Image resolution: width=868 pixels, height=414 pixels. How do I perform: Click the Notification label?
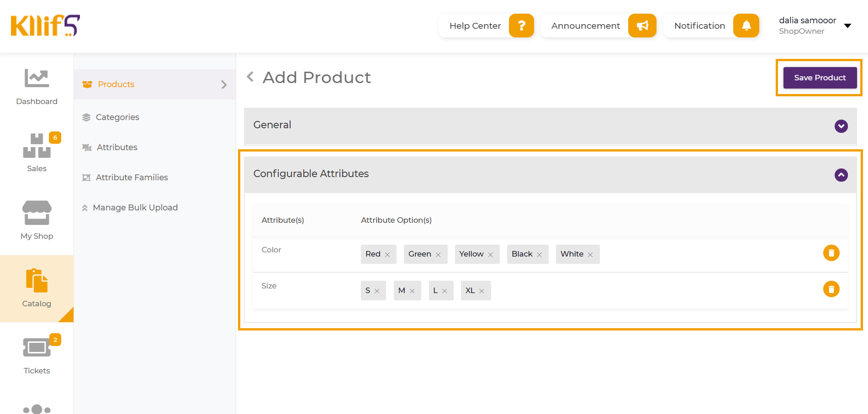click(x=699, y=26)
